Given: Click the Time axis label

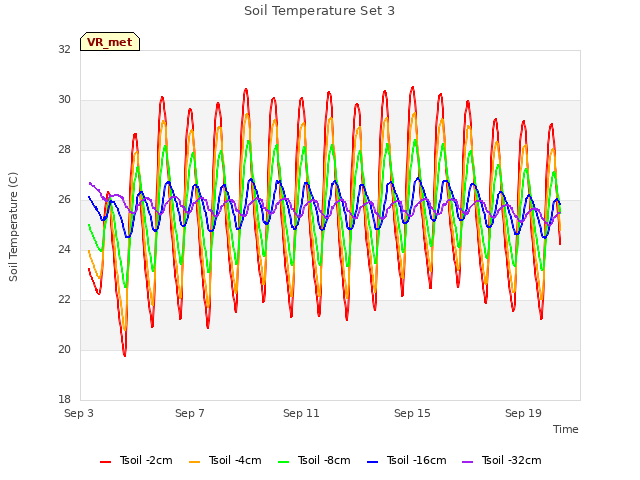Looking at the screenshot, I should [x=566, y=429].
